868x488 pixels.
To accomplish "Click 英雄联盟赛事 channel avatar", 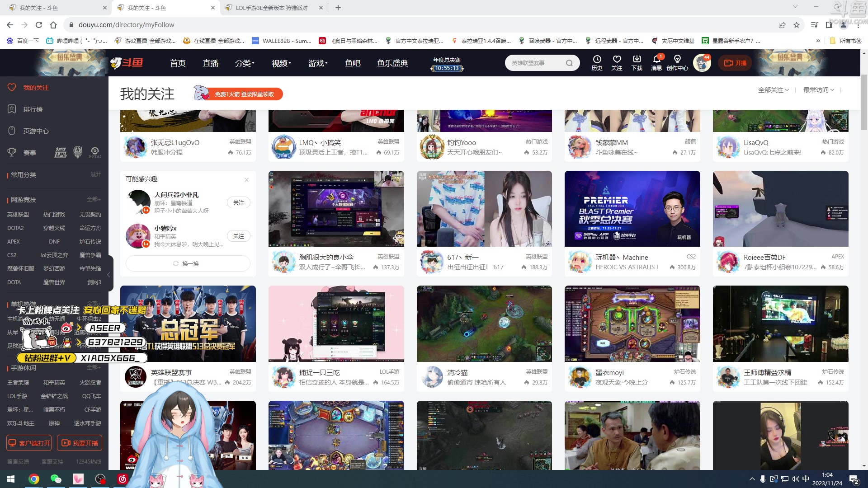I will [135, 377].
